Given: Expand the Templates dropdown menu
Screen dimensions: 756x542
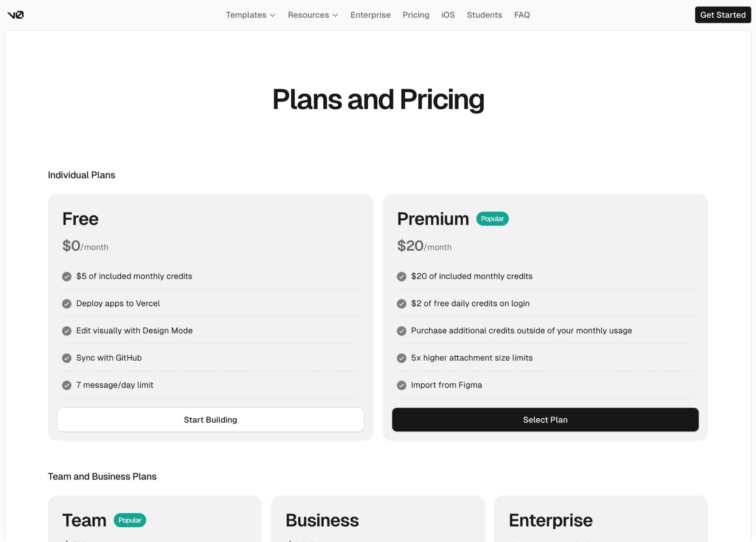Looking at the screenshot, I should [250, 15].
